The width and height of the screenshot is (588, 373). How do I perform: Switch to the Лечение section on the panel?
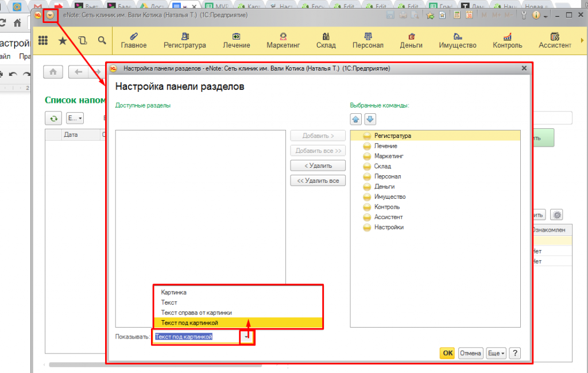pos(237,41)
